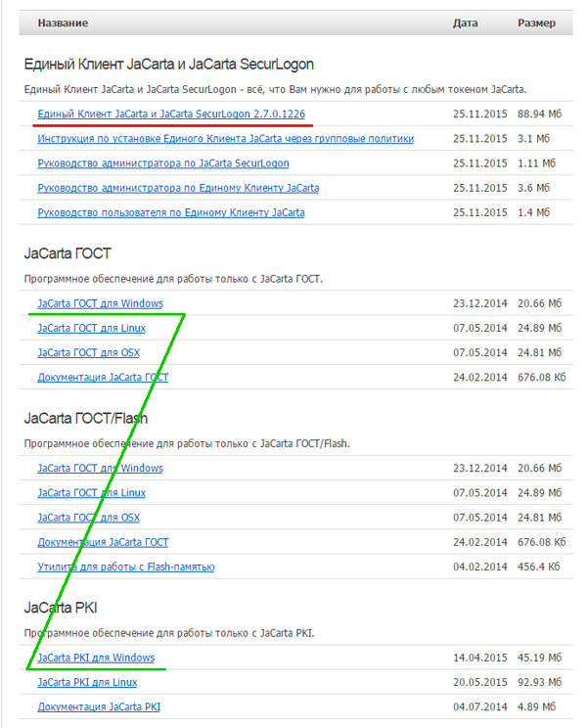The image size is (587, 728).
Task: Select the 3.1 Мб size value
Action: tap(533, 138)
